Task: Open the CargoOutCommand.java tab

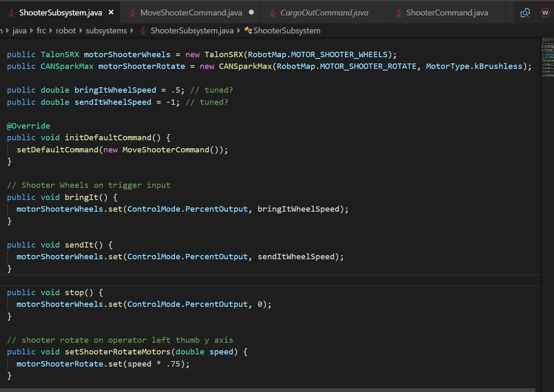Action: (x=324, y=13)
